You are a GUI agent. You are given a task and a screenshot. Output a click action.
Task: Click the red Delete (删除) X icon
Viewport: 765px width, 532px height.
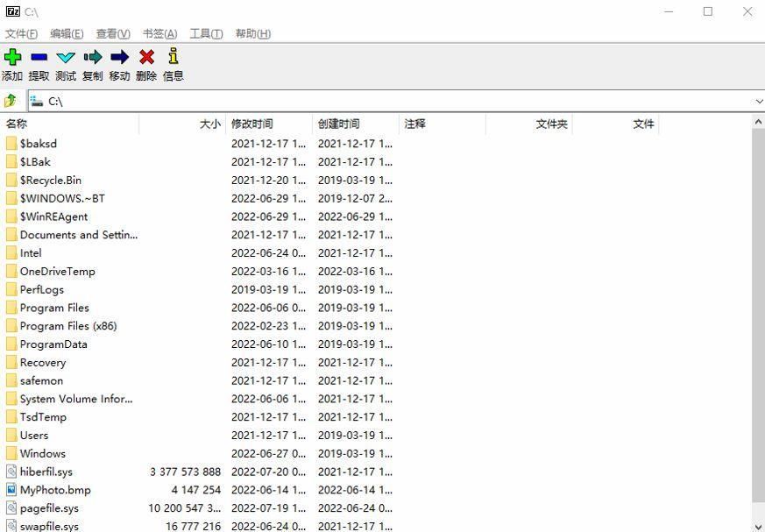point(146,57)
